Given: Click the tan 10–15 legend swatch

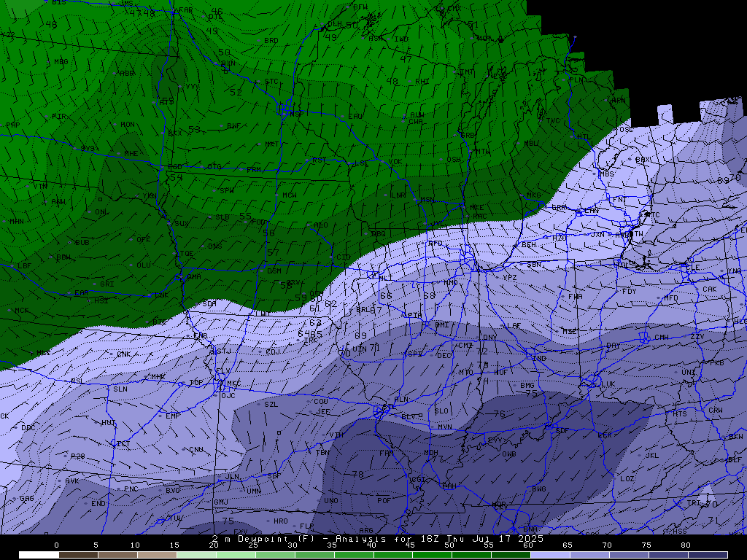Looking at the screenshot, I should [x=157, y=555].
